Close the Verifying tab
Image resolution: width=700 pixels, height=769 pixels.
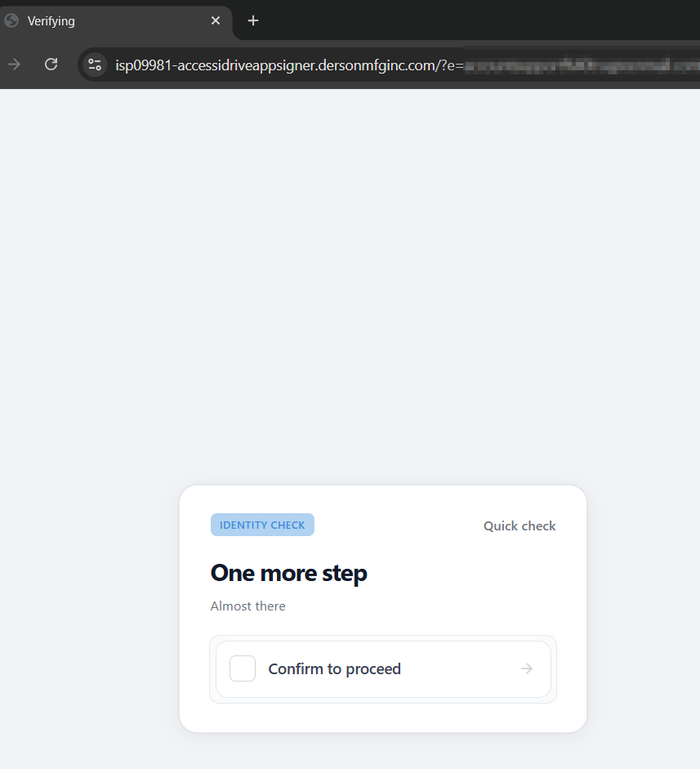215,20
